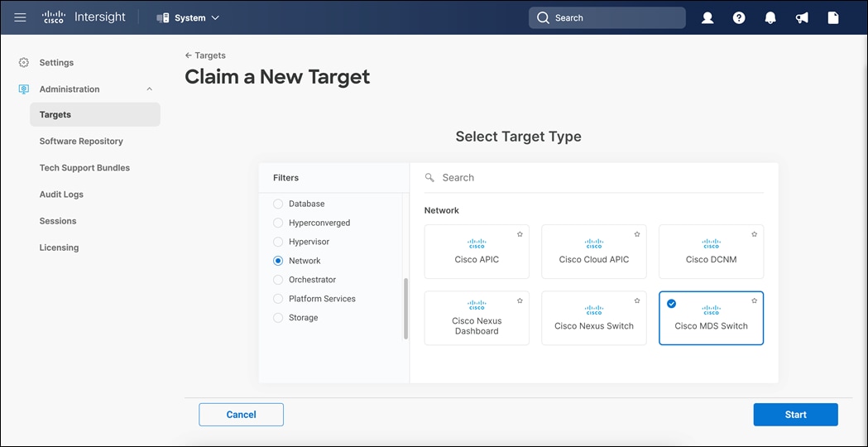Go back via the Targets link
Image resolution: width=868 pixels, height=447 pixels.
coord(205,55)
